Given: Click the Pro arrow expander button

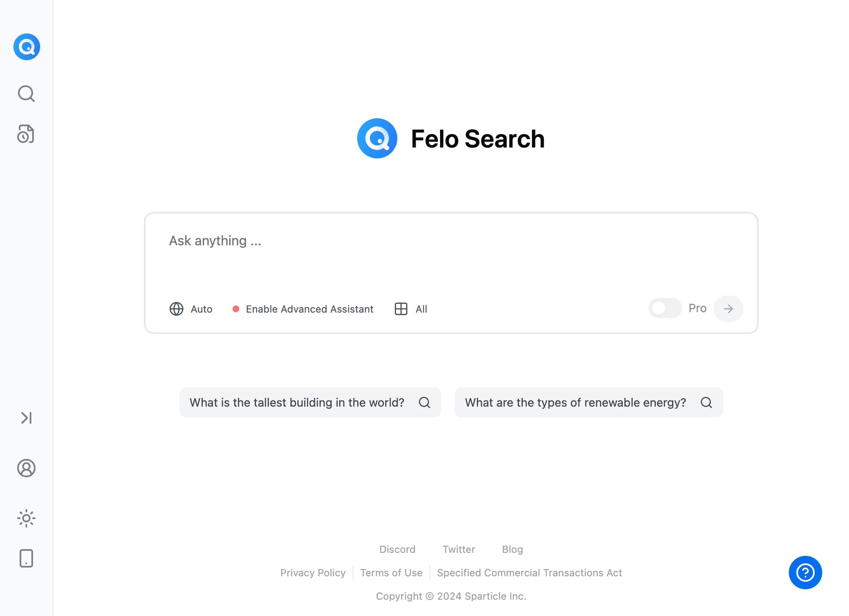Looking at the screenshot, I should [728, 308].
